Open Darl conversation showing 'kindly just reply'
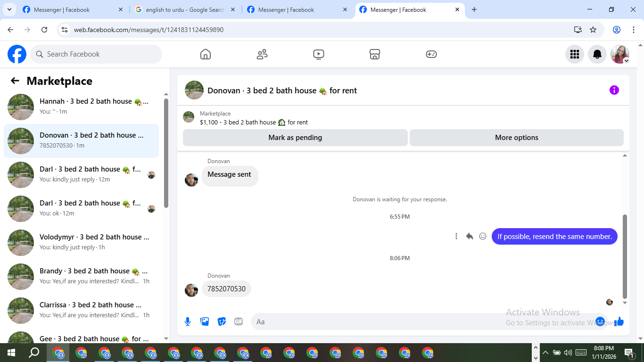Image resolution: width=644 pixels, height=362 pixels. pos(81,175)
